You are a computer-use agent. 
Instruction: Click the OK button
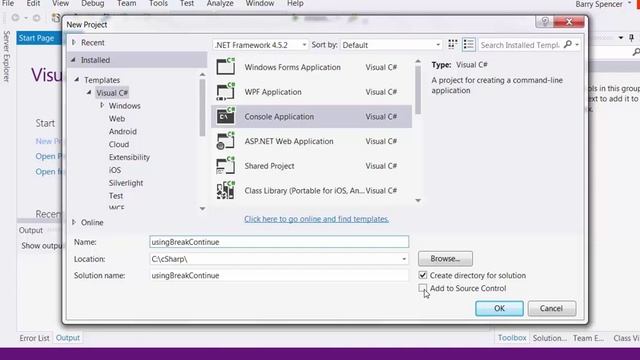pos(499,308)
